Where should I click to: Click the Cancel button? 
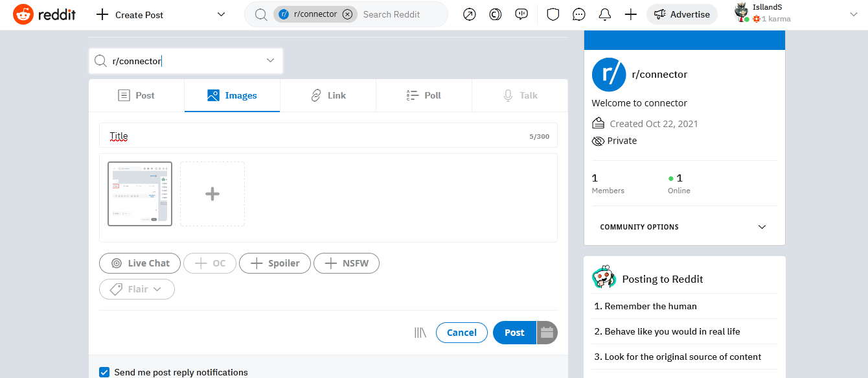coord(462,333)
